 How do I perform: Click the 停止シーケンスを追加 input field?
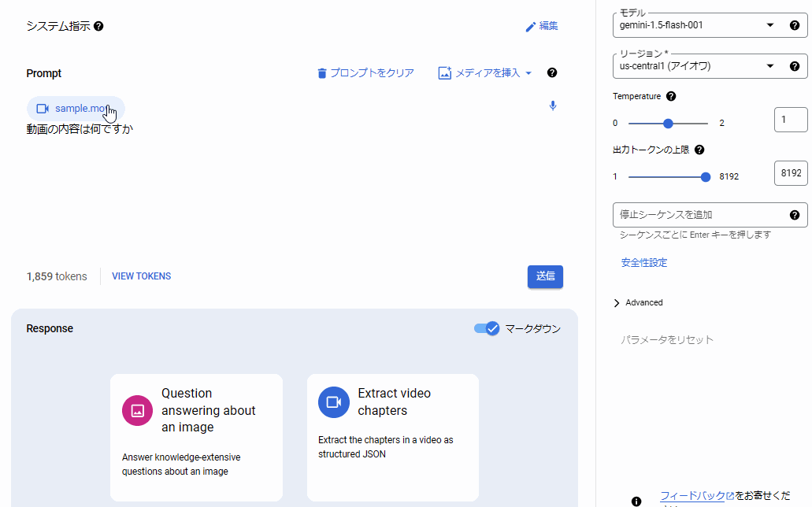pyautogui.click(x=701, y=215)
